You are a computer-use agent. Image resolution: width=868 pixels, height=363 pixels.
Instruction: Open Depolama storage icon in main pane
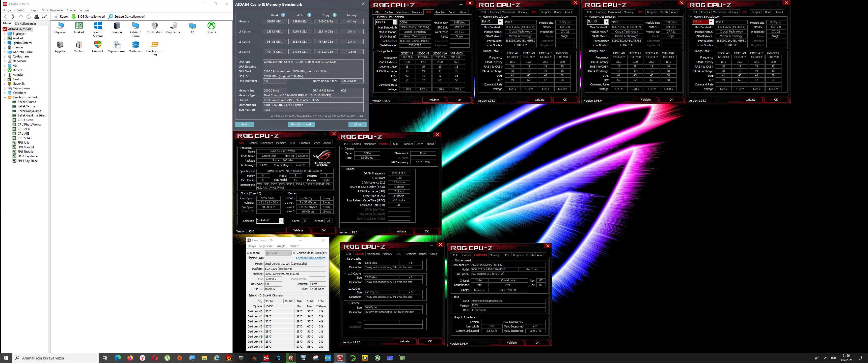pos(173,28)
